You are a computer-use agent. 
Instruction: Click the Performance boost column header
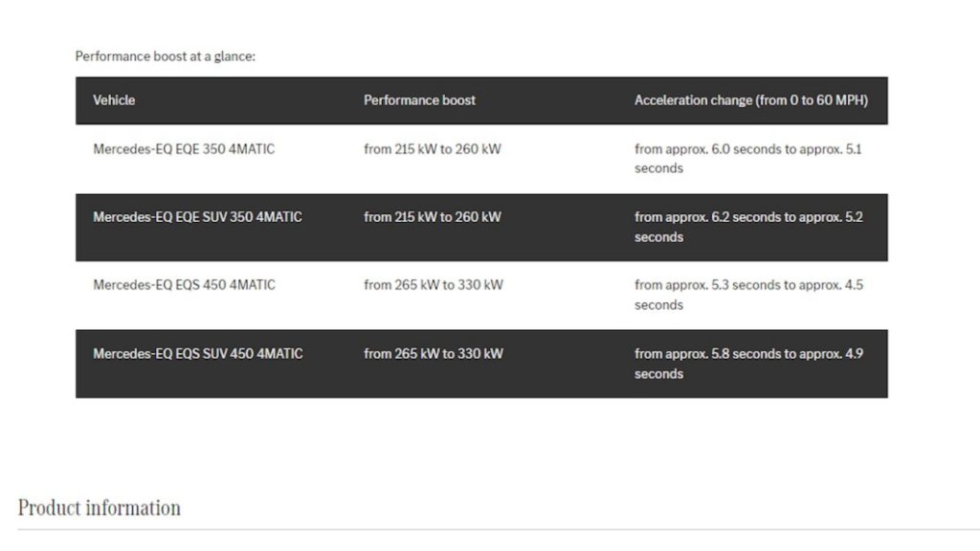click(419, 99)
